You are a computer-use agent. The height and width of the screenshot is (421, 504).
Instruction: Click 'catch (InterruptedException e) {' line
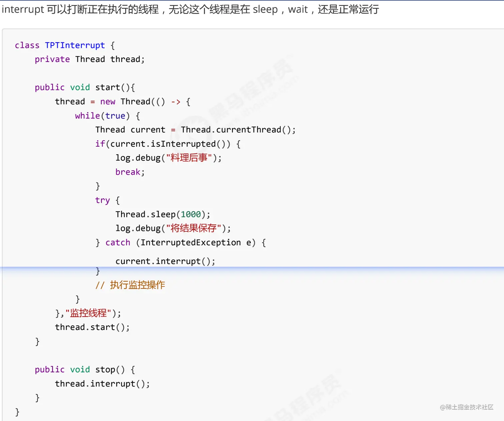coord(186,243)
